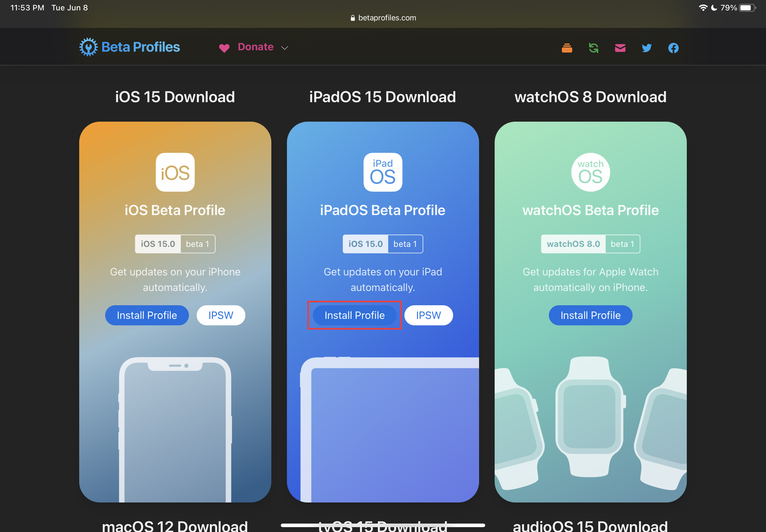The width and height of the screenshot is (766, 532).
Task: Open the Twitter bird icon
Action: 647,48
